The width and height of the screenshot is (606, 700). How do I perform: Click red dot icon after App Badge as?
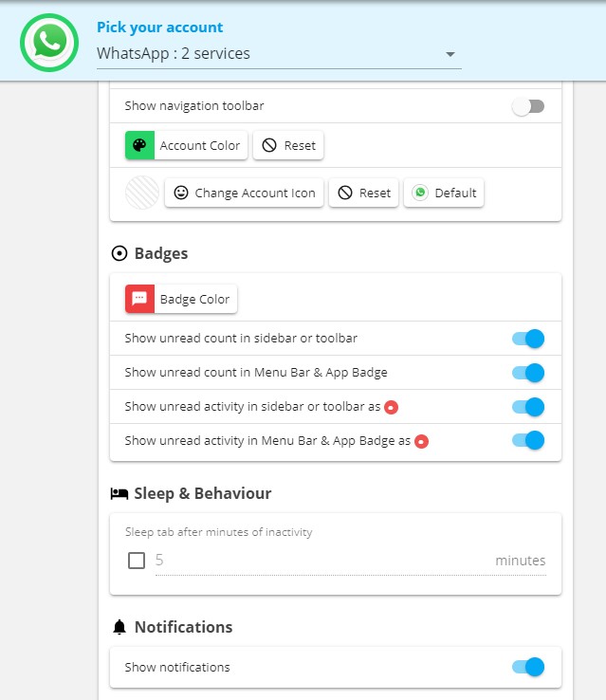pos(421,441)
